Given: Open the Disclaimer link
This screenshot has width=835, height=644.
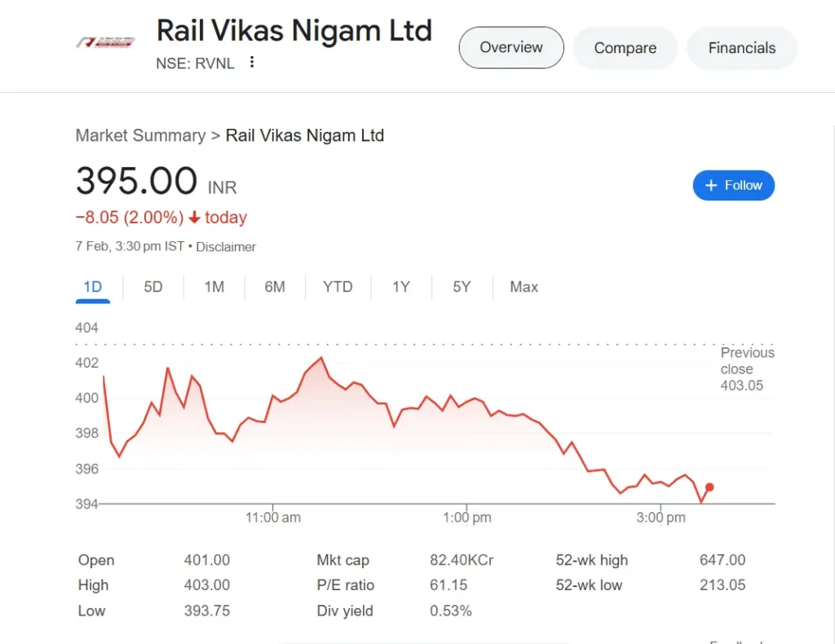Looking at the screenshot, I should click(x=226, y=246).
